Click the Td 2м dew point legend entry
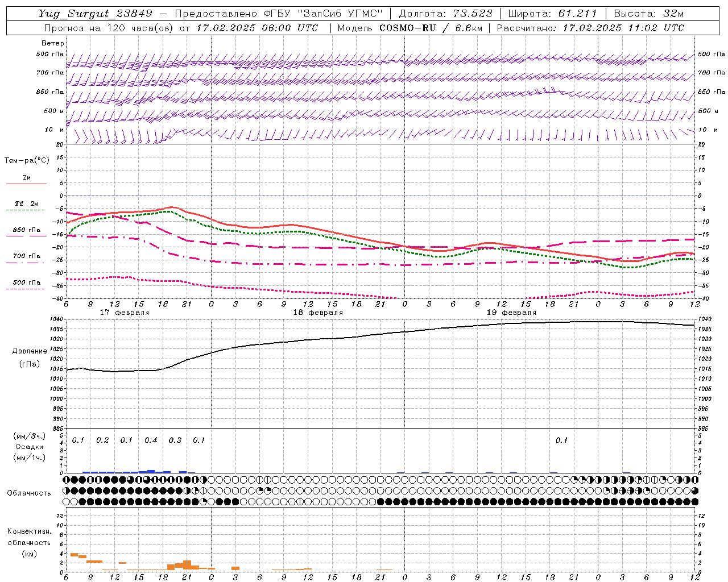 26,203
